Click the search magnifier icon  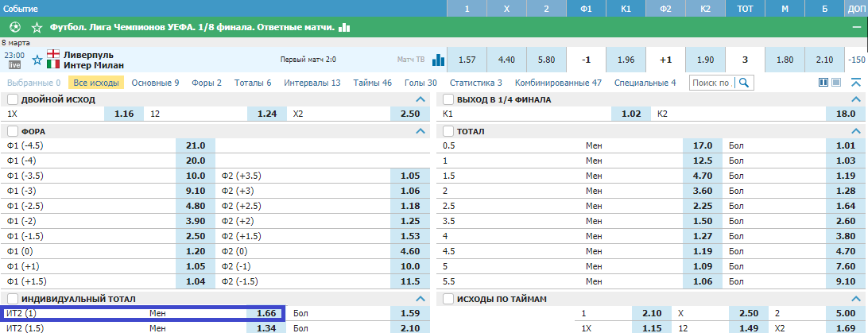[x=744, y=83]
